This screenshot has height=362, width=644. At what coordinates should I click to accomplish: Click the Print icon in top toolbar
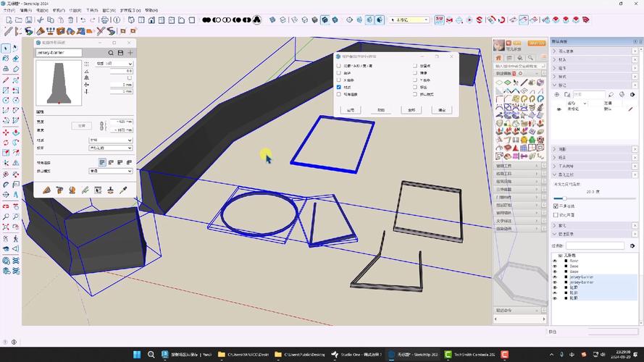click(x=105, y=20)
